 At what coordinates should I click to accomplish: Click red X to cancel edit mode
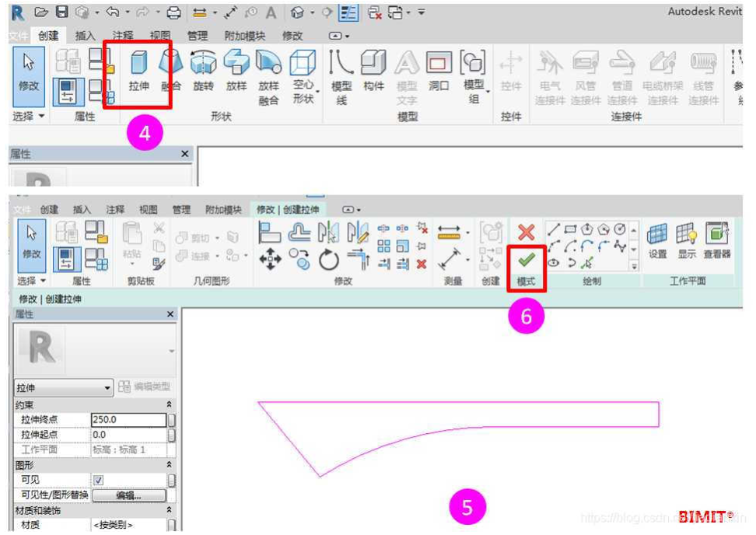click(x=527, y=233)
